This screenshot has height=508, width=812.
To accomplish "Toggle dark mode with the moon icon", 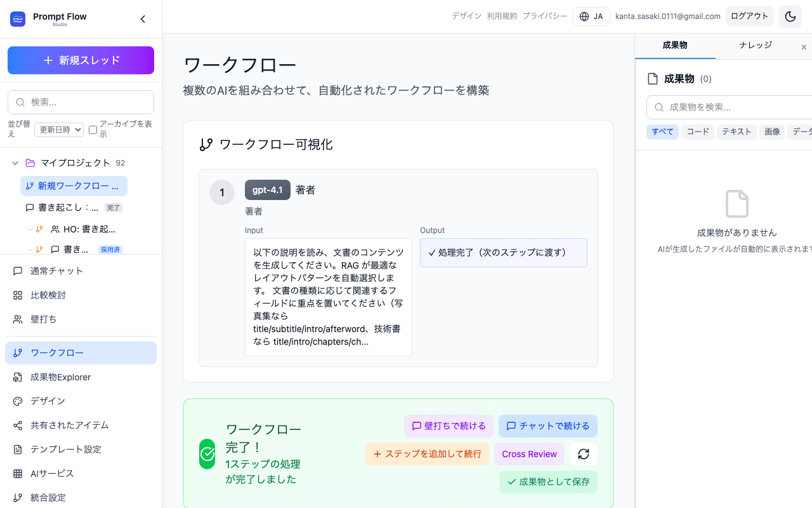I will point(790,17).
